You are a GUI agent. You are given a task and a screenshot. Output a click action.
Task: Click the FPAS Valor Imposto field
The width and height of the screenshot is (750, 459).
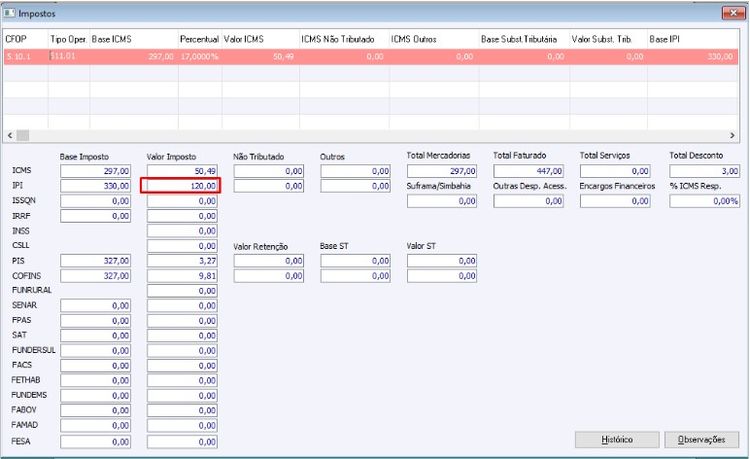click(x=182, y=321)
